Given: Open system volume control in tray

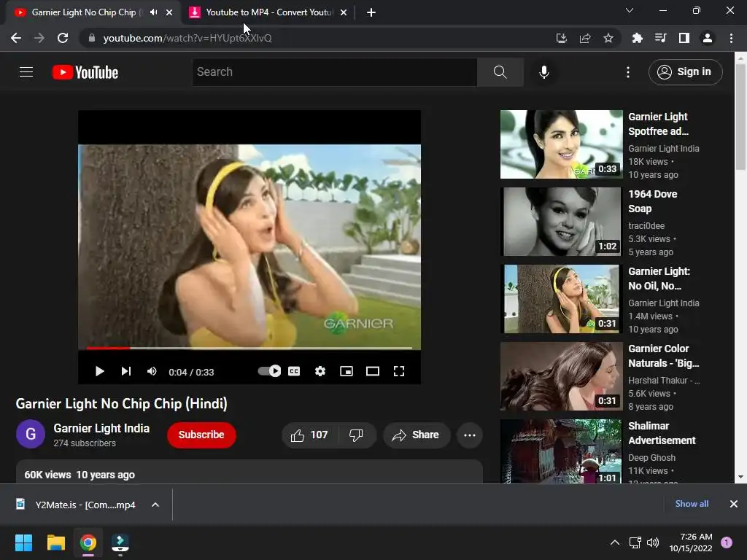Looking at the screenshot, I should [653, 542].
